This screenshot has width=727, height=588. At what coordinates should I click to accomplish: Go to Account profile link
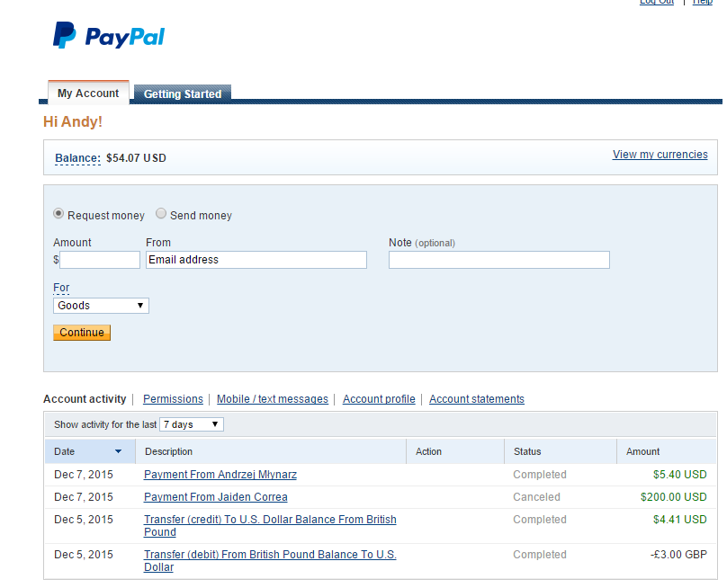[379, 399]
